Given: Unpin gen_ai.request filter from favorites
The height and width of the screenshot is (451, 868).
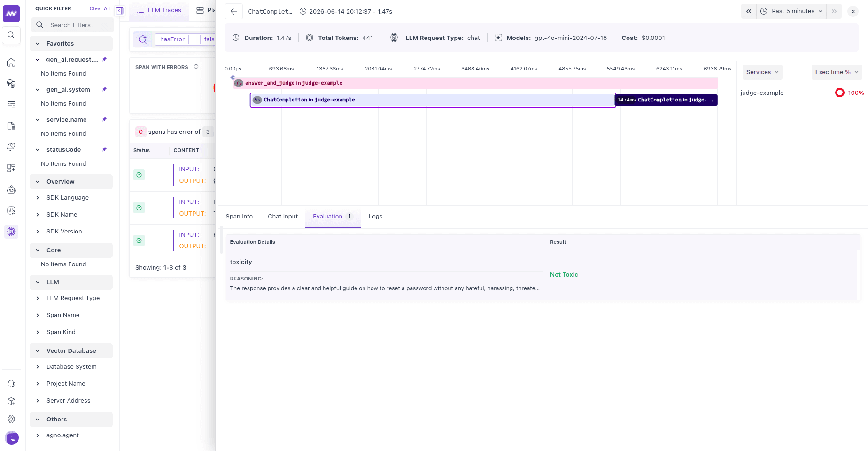Looking at the screenshot, I should pos(104,59).
